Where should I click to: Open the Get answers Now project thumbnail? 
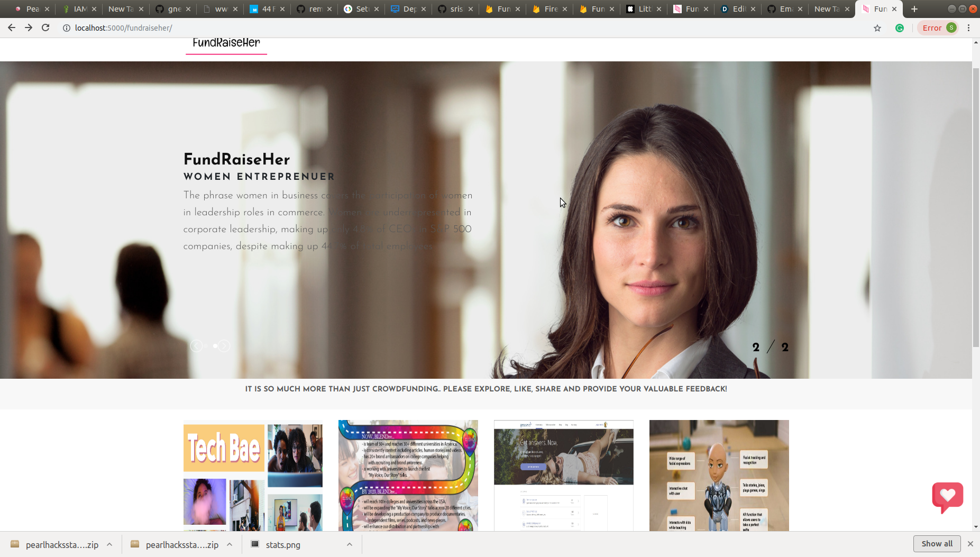coord(564,476)
